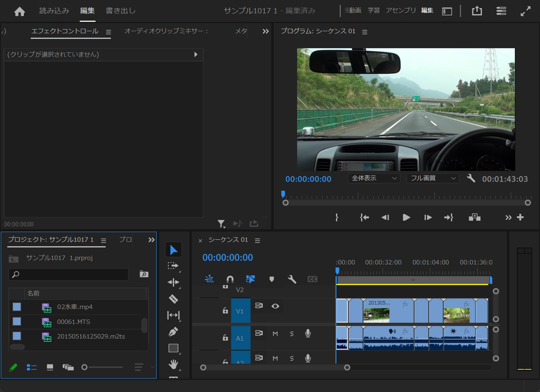Click the Quick Export share icon

coord(477,11)
